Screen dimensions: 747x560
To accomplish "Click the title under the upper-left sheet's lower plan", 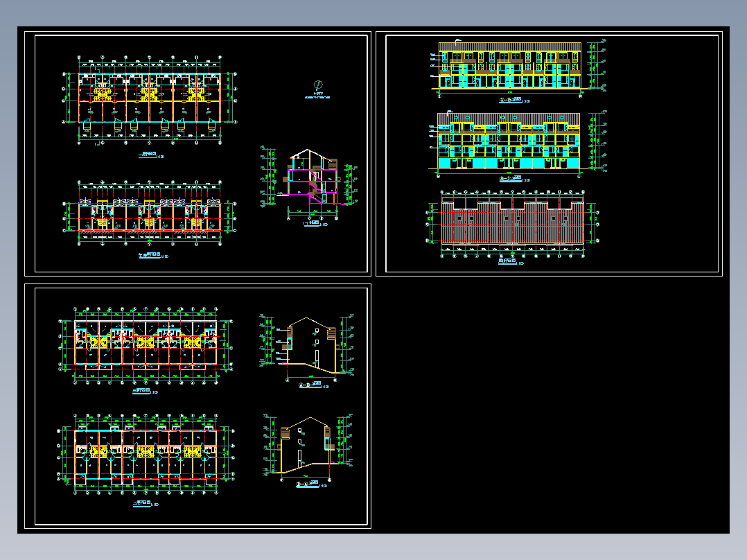I will point(153,256).
